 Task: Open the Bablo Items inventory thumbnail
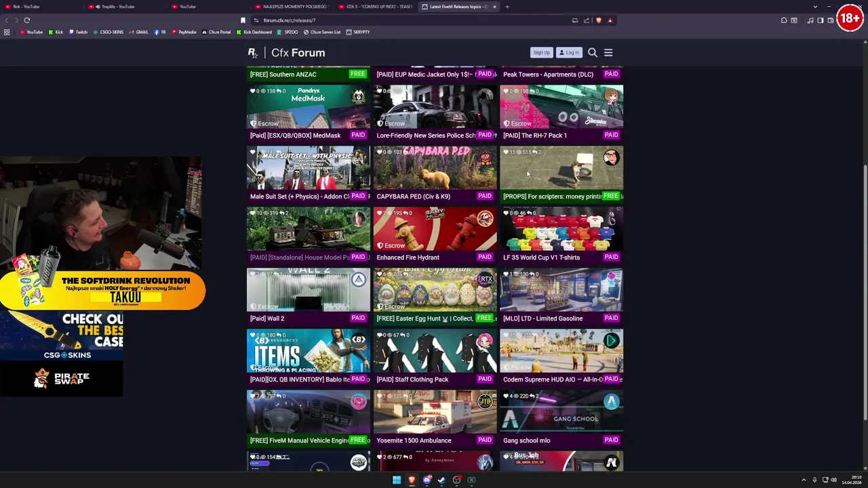pyautogui.click(x=309, y=350)
